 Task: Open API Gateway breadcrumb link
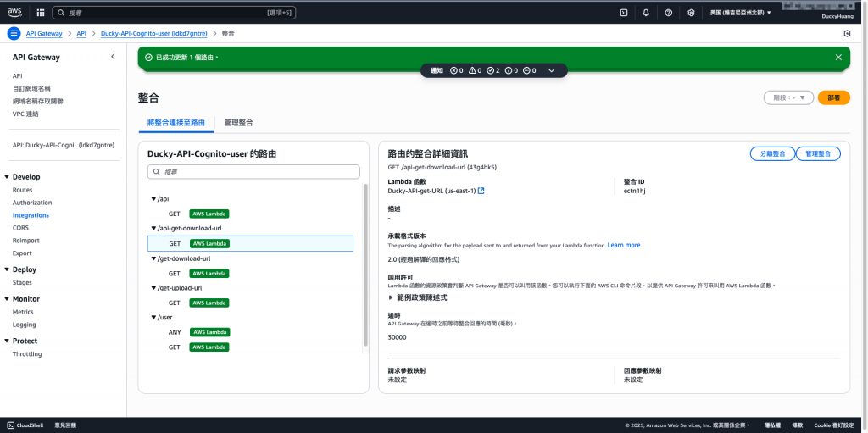[44, 33]
